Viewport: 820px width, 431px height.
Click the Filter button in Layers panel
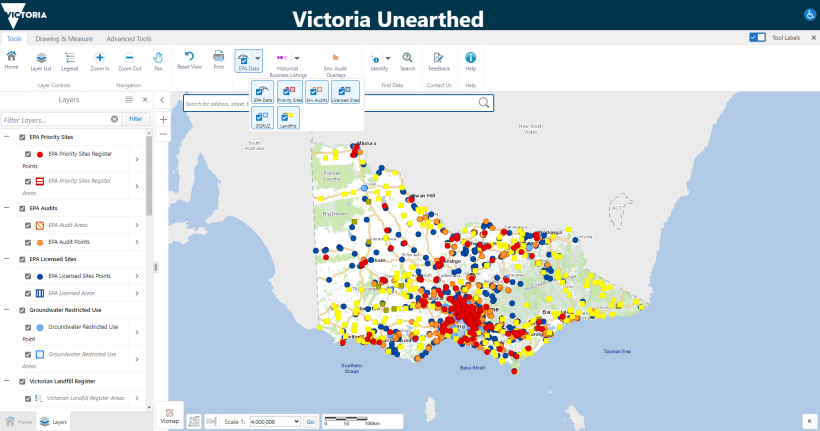pos(135,118)
